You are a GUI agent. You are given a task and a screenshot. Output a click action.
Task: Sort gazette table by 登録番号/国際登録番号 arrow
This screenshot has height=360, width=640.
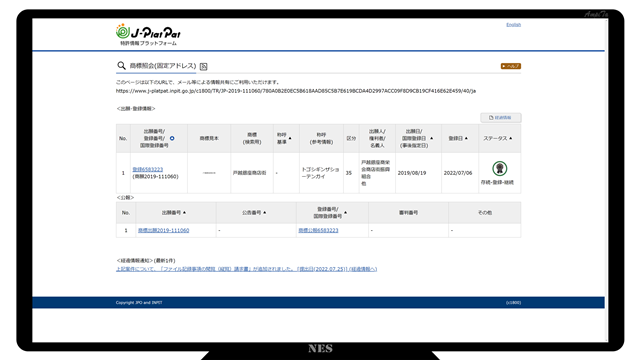point(345,213)
